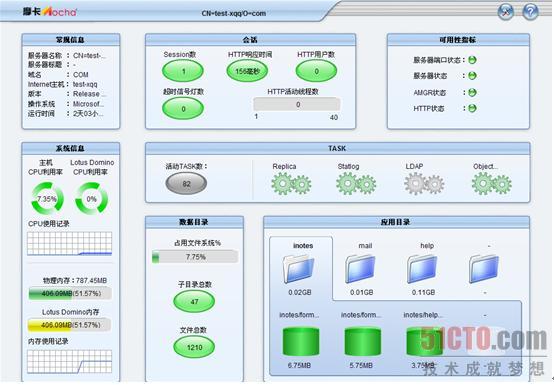554x385 pixels.
Task: Select the 3.75MB database cylinder
Action: click(424, 341)
